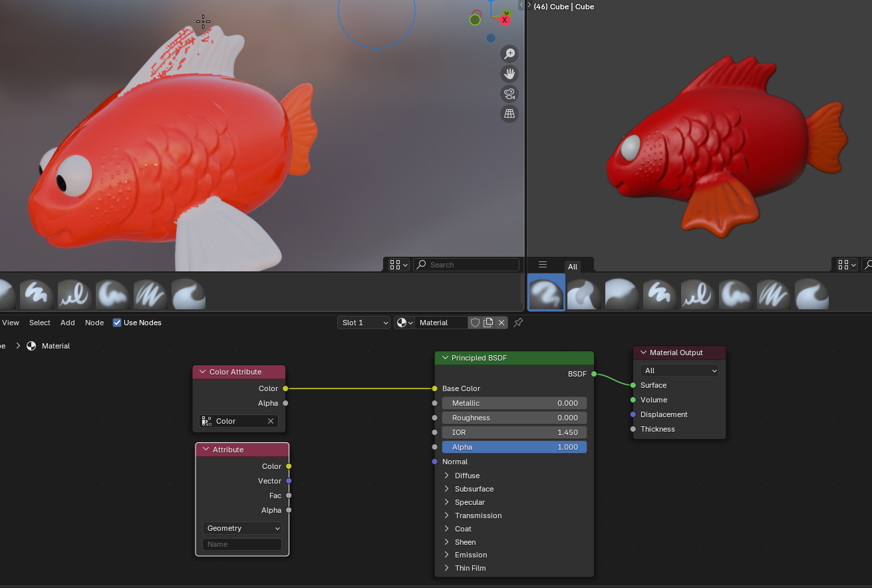Click the Name field in Attribute node
The height and width of the screenshot is (588, 872).
[x=242, y=544]
